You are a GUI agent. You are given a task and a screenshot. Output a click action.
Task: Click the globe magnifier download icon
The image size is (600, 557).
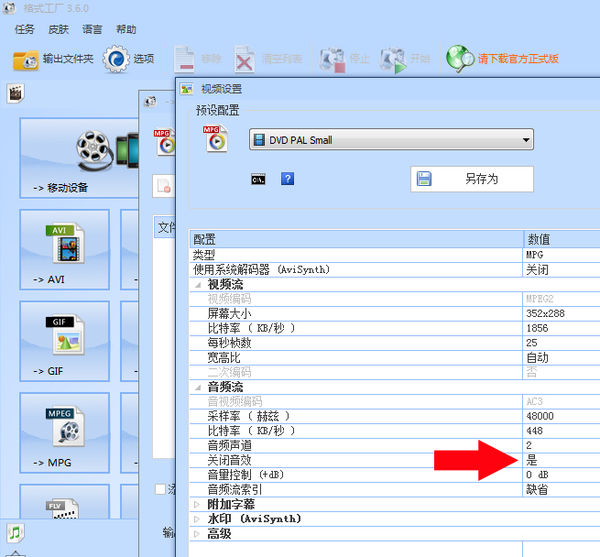[460, 59]
